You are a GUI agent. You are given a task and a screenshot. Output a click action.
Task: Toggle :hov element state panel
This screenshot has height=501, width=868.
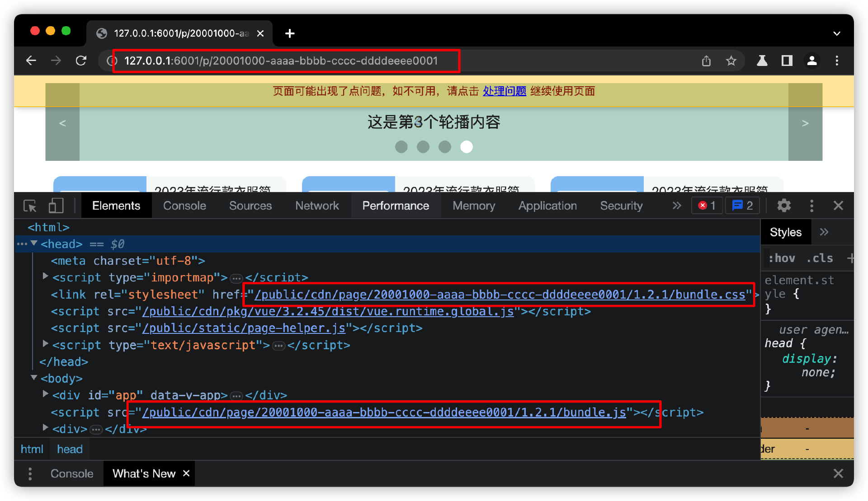pos(782,258)
